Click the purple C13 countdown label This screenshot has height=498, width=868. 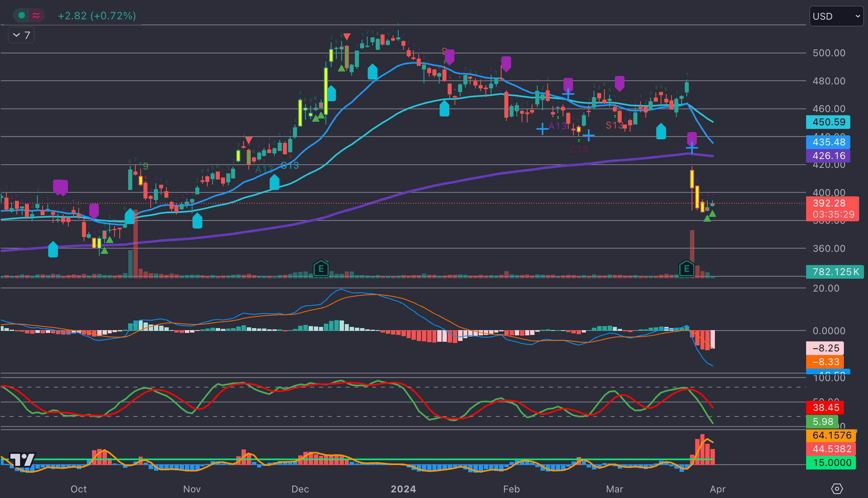(x=579, y=150)
